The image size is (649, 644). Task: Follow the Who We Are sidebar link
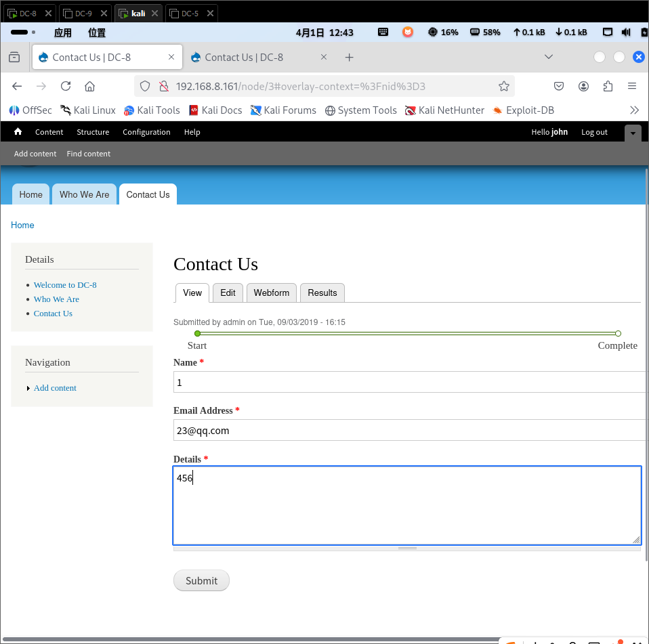pyautogui.click(x=56, y=299)
